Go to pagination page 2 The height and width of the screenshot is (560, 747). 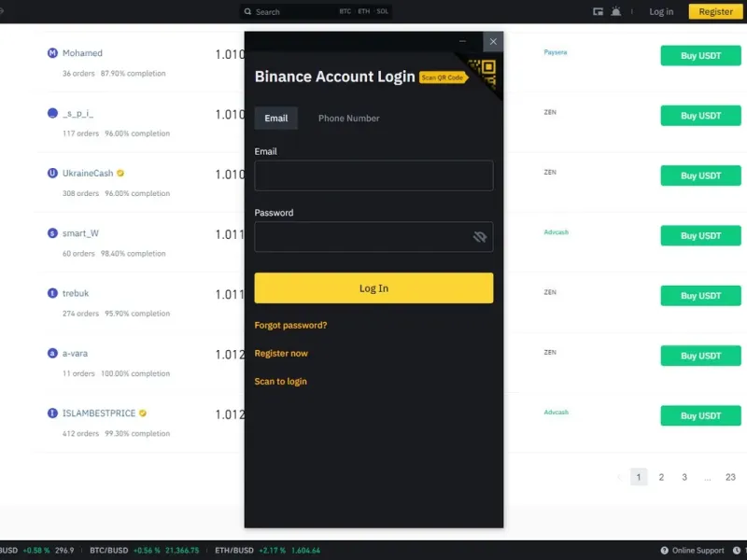click(x=661, y=477)
